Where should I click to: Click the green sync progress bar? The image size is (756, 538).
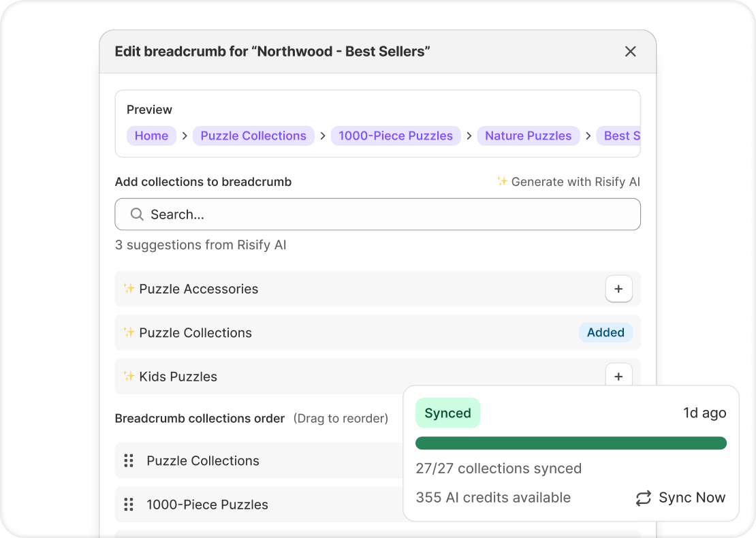pos(571,443)
